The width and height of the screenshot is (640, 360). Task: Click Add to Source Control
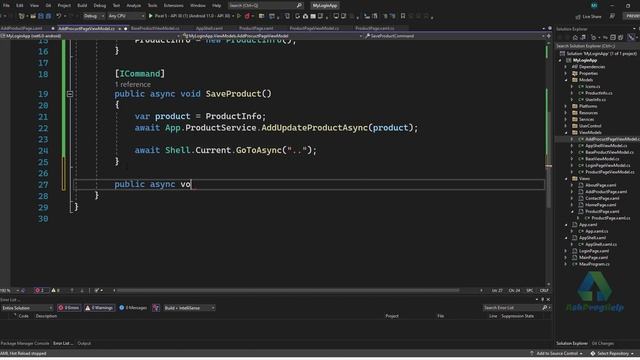point(557,353)
